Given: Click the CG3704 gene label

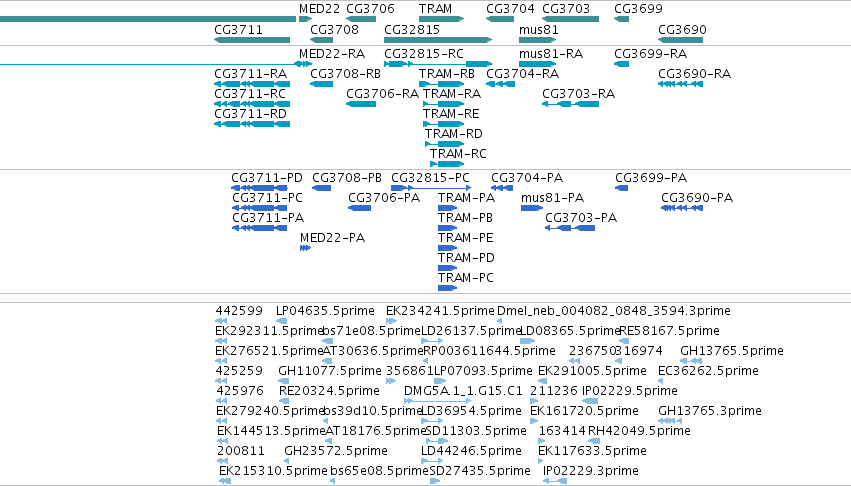Looking at the screenshot, I should 510,9.
